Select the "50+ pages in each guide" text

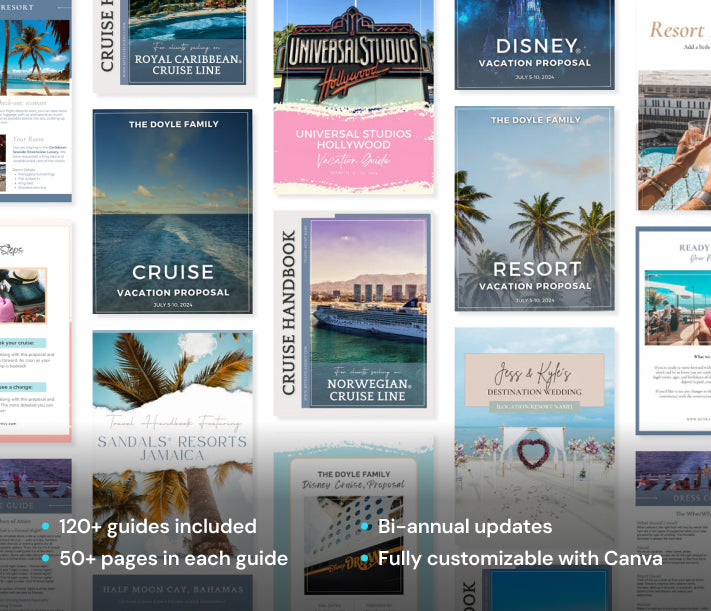[x=173, y=558]
